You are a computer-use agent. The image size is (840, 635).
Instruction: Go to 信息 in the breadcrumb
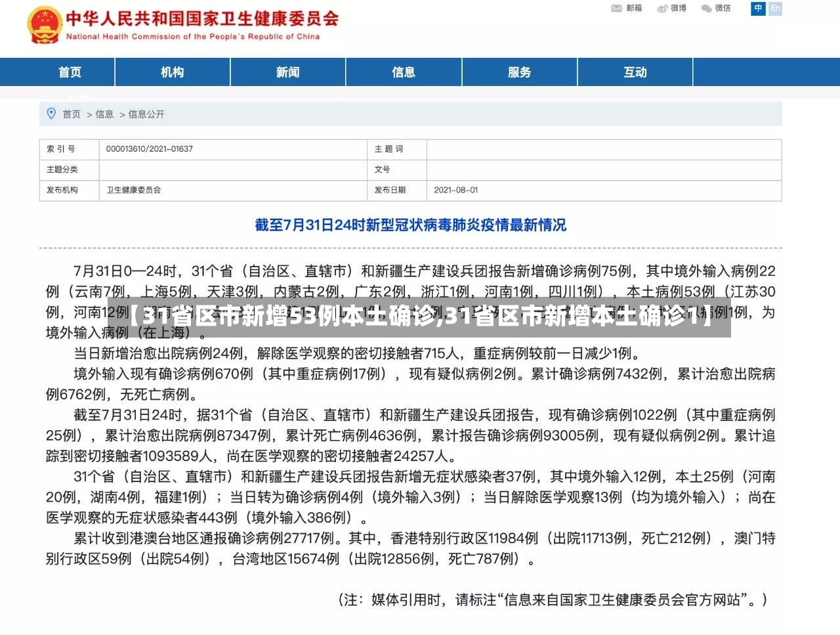click(x=104, y=114)
